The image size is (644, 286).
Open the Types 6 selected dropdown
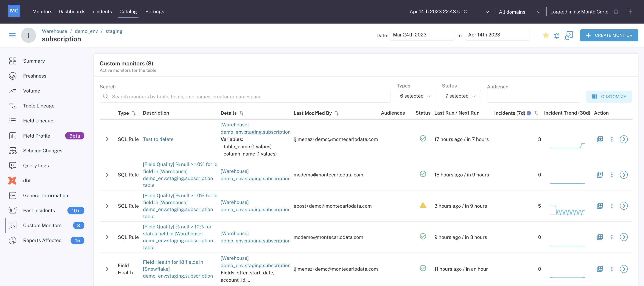pyautogui.click(x=416, y=96)
